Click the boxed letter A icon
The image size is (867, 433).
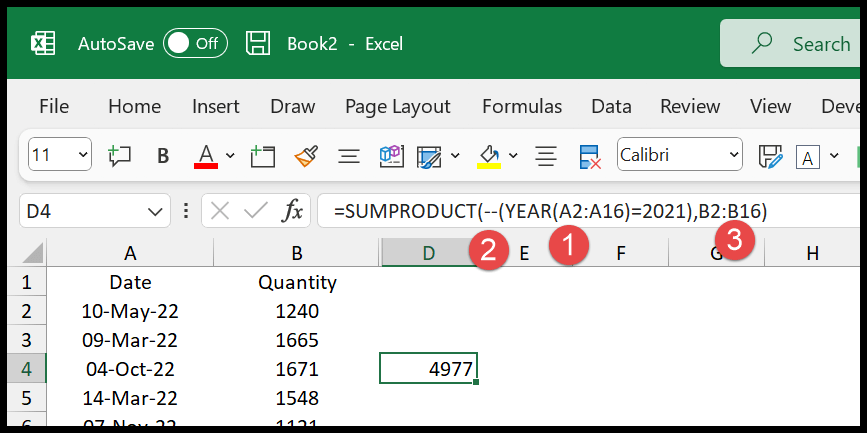pyautogui.click(x=807, y=157)
